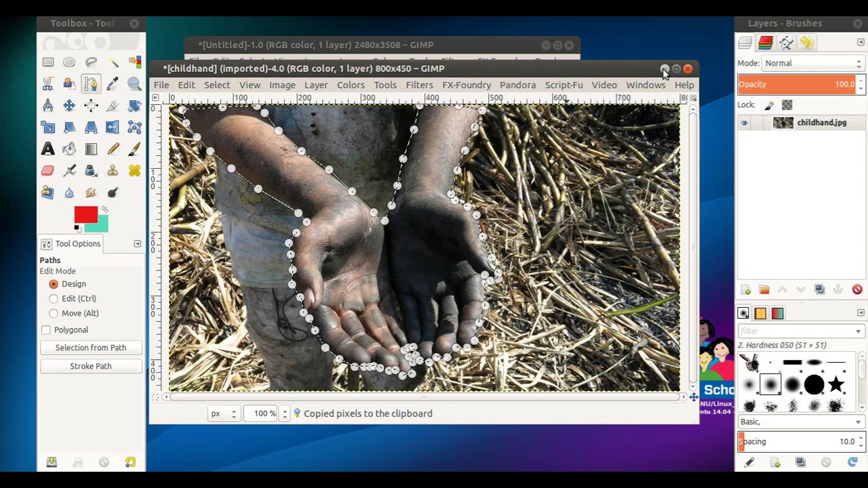
Task: Open the layer Mode dropdown
Action: tap(813, 63)
